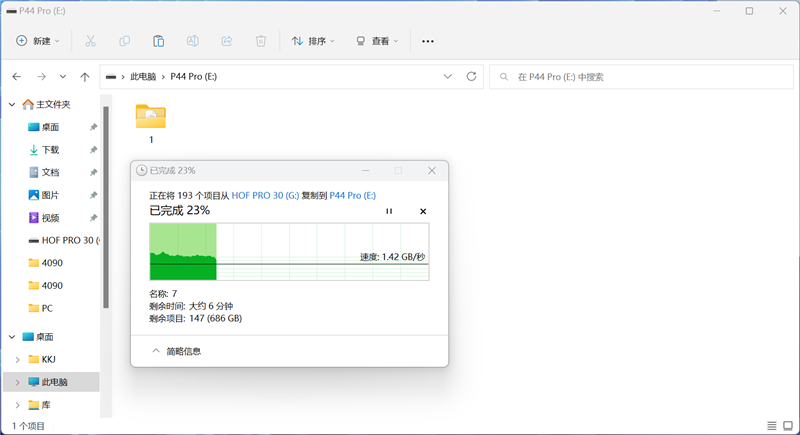
Task: Click the Cut scissors icon
Action: (90, 41)
